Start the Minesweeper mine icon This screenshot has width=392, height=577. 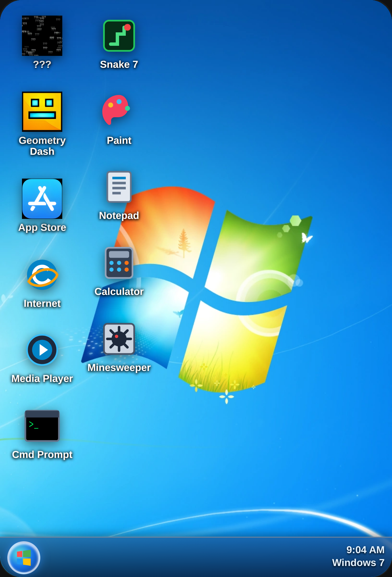pyautogui.click(x=119, y=339)
